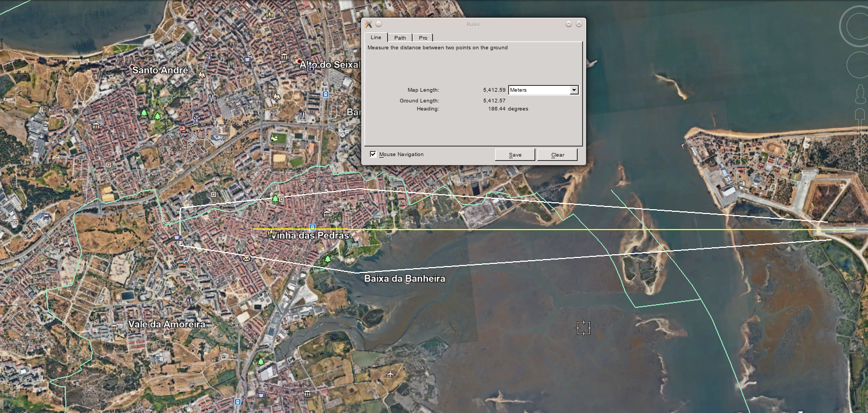
Task: Click museum icon left of Alto do Seixal
Action: point(284,56)
